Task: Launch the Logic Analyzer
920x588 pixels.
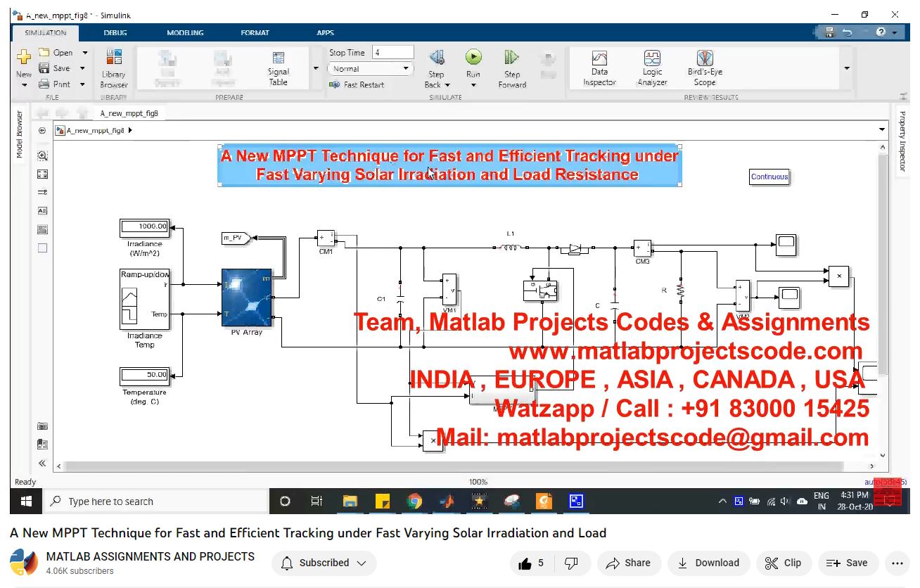Action: (x=652, y=68)
